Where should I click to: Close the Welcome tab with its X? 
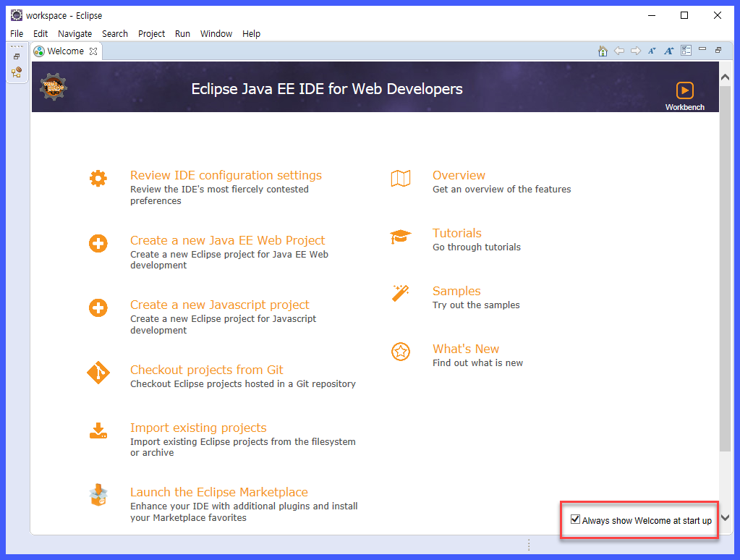[x=93, y=51]
